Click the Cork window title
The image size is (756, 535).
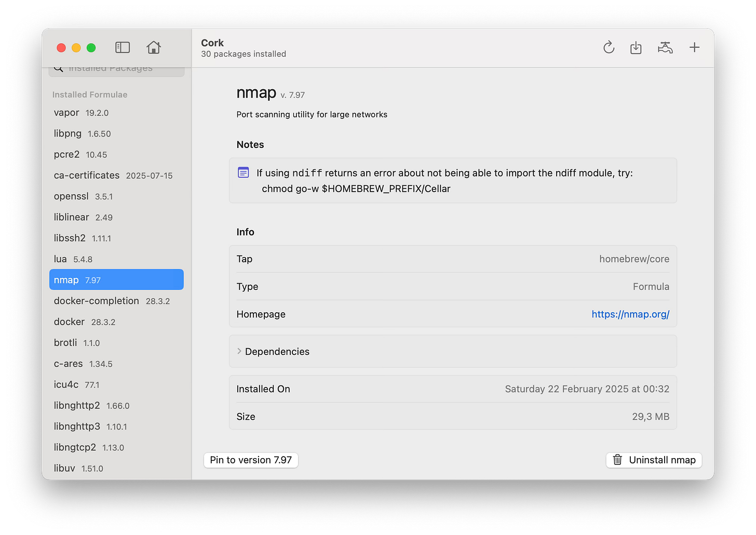tap(212, 43)
